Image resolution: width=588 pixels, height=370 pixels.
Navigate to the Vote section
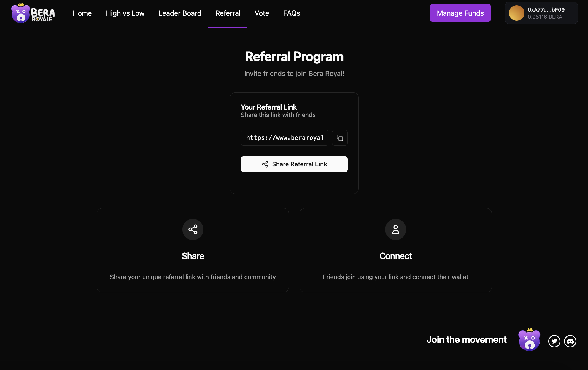(x=261, y=13)
